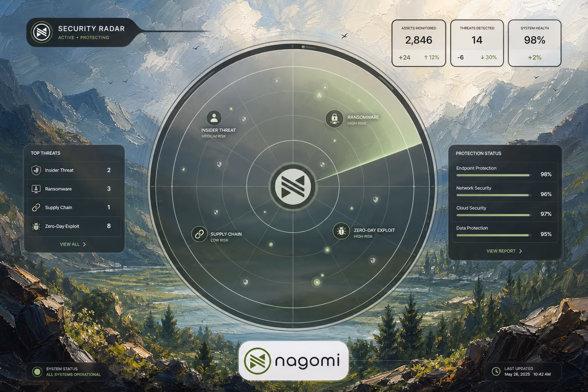Click the "+24" change in Assets Monitored
This screenshot has height=392, width=588.
pyautogui.click(x=404, y=57)
